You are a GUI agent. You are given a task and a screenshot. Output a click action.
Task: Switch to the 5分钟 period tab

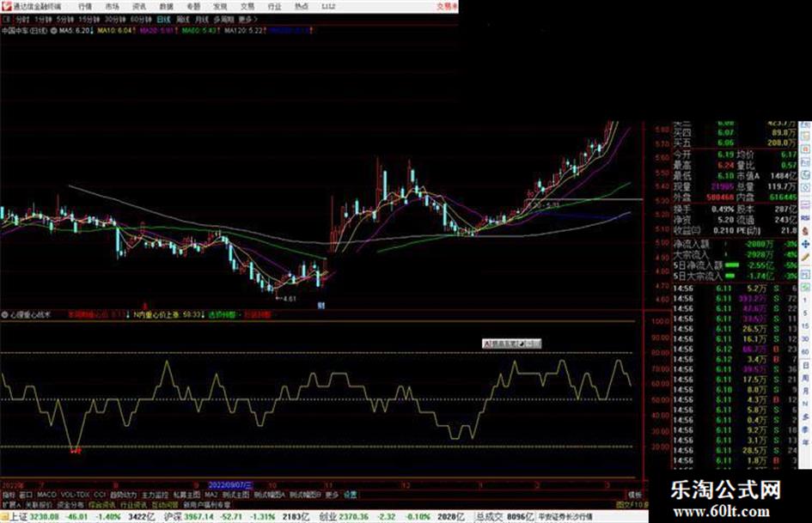click(64, 19)
